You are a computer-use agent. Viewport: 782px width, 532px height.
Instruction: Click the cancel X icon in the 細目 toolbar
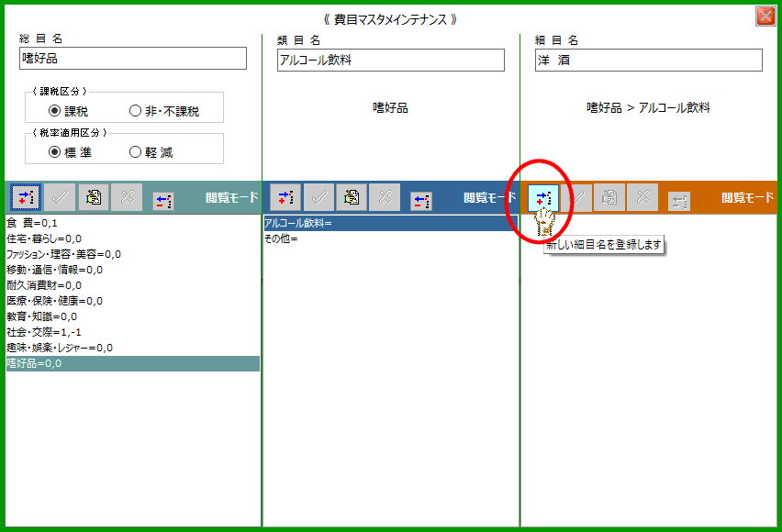(642, 197)
